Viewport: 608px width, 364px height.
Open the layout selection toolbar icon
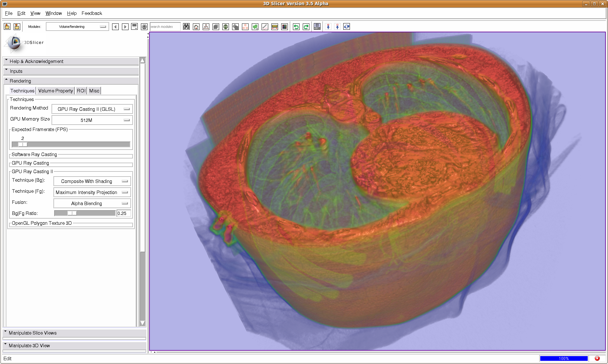[317, 27]
